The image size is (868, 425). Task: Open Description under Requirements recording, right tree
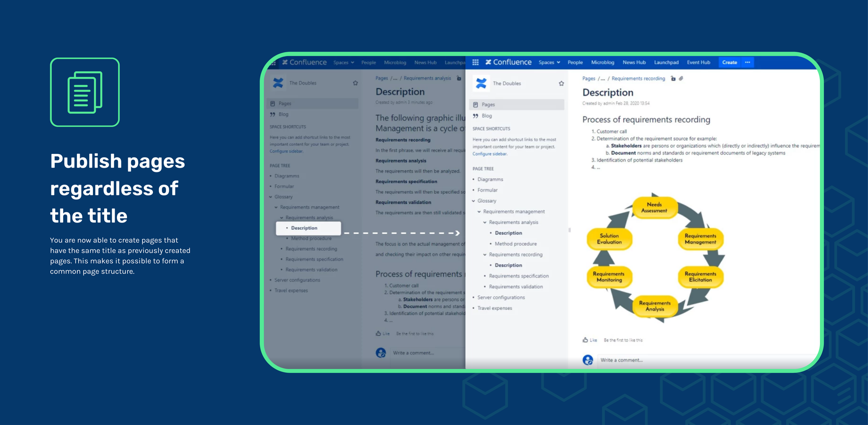click(x=508, y=265)
